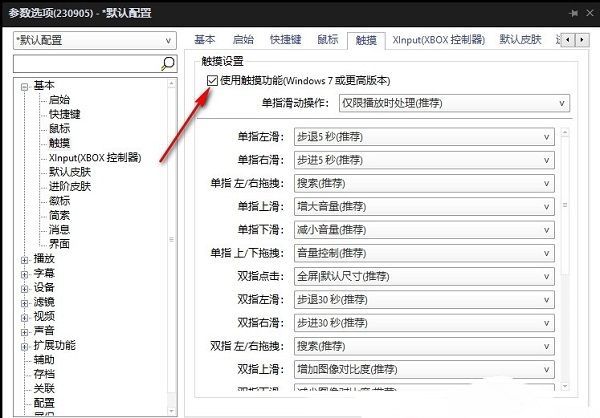Expand the 扩展功能 tree node
Viewport: 600px width, 418px height.
(x=25, y=346)
